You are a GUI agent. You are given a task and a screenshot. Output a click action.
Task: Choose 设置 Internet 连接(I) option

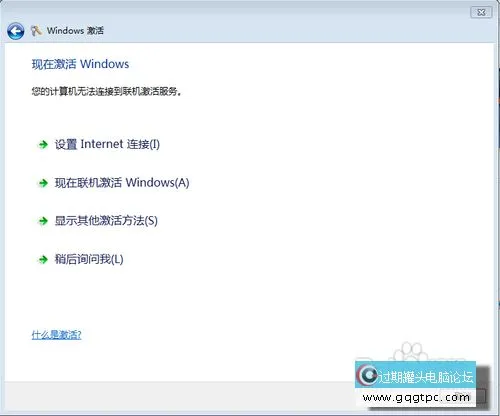107,144
